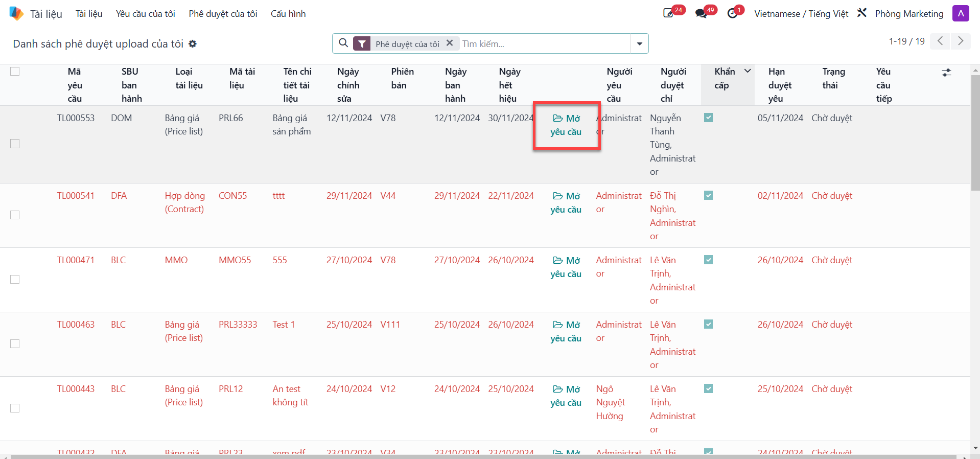This screenshot has height=459, width=980.
Task: Click the pager text '1-19 / 19'
Action: click(907, 41)
